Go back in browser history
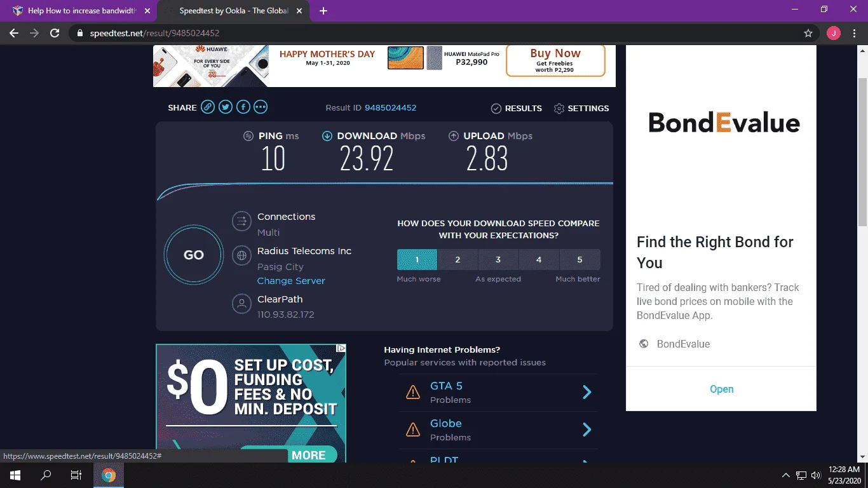868x488 pixels. pos(14,33)
